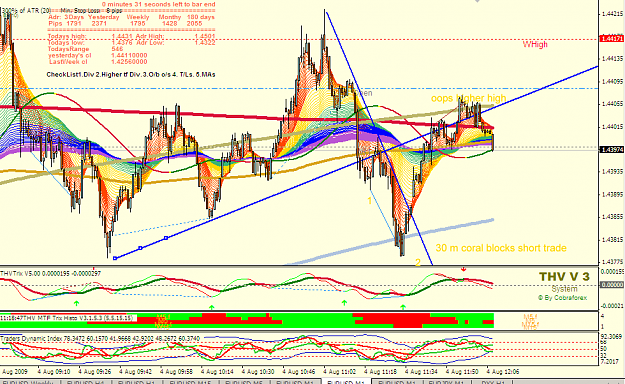625x384 pixels.
Task: Click the 'Todays high:' row
Action: (x=132, y=36)
